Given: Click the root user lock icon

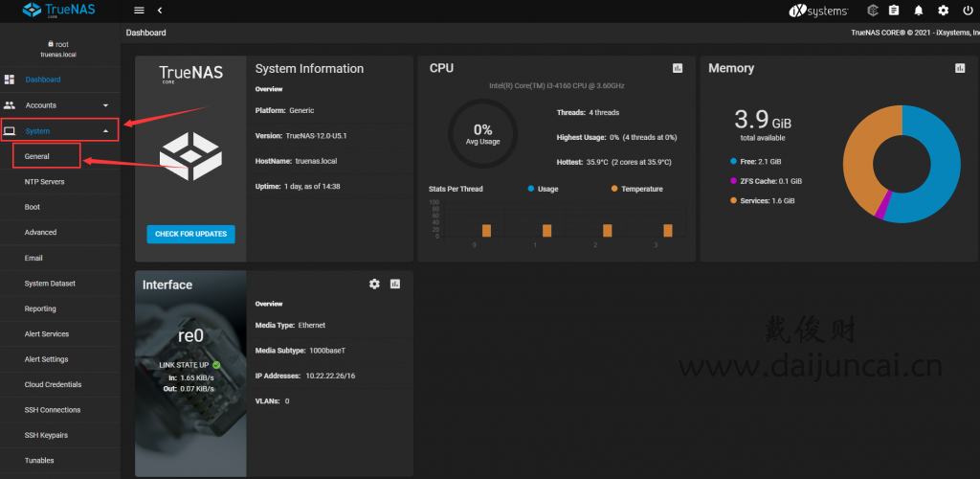Looking at the screenshot, I should coord(51,44).
